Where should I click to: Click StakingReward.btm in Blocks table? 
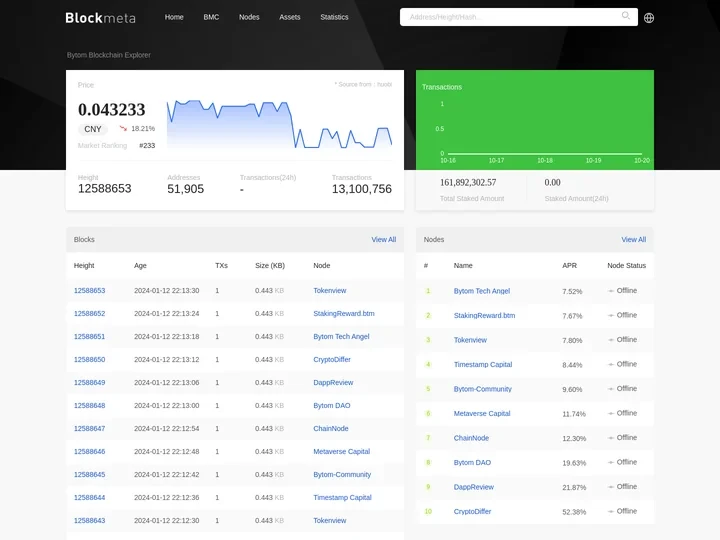344,313
